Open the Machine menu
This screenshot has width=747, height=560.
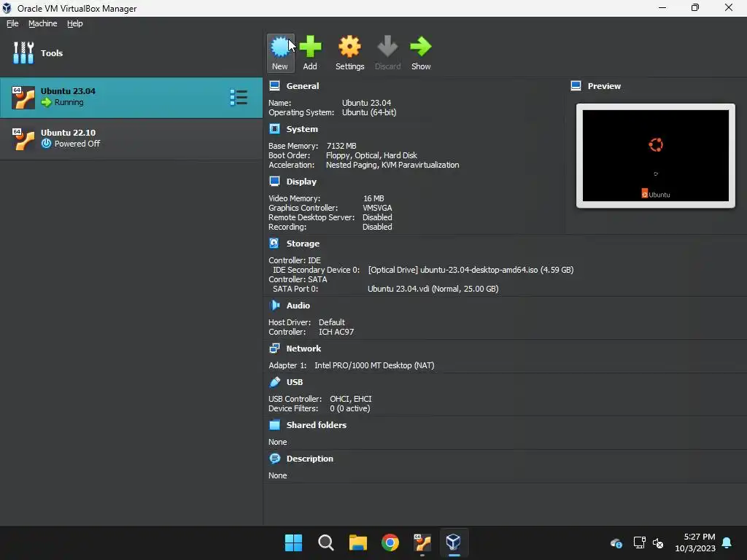coord(43,23)
